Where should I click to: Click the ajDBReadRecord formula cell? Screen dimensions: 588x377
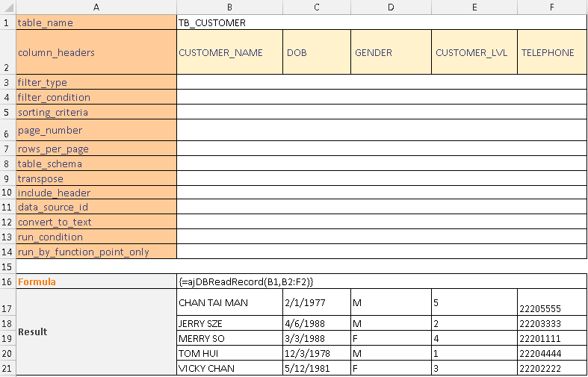[245, 281]
